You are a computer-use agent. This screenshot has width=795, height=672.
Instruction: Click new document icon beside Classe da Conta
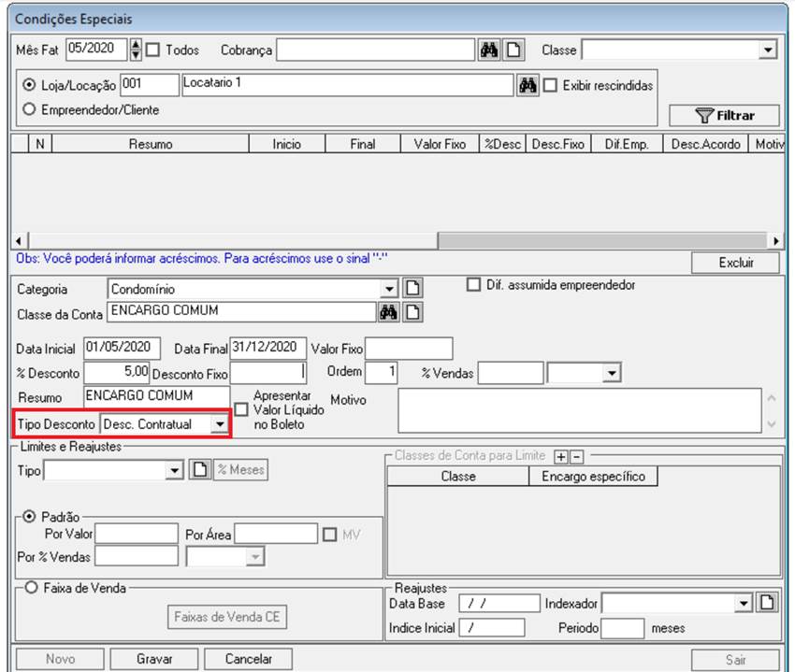412,312
